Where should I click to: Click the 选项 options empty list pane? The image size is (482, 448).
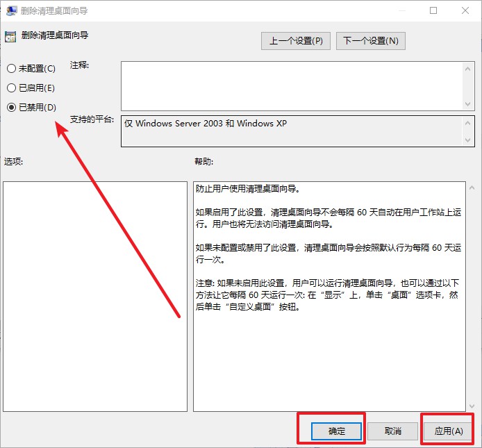[x=95, y=297]
